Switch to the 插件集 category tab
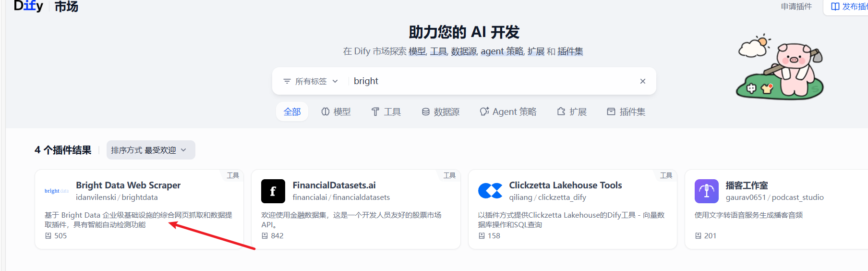This screenshot has height=271, width=868. pos(626,111)
